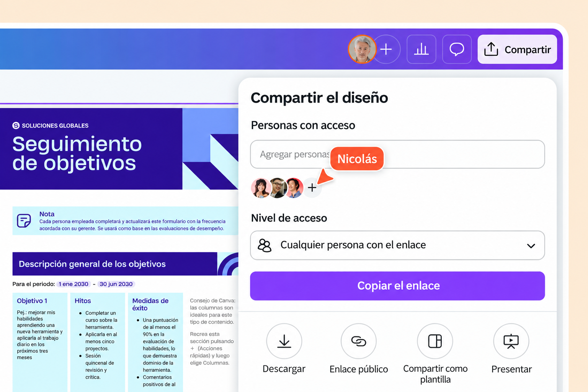Expand the Nivel de acceso dropdown

tap(397, 245)
